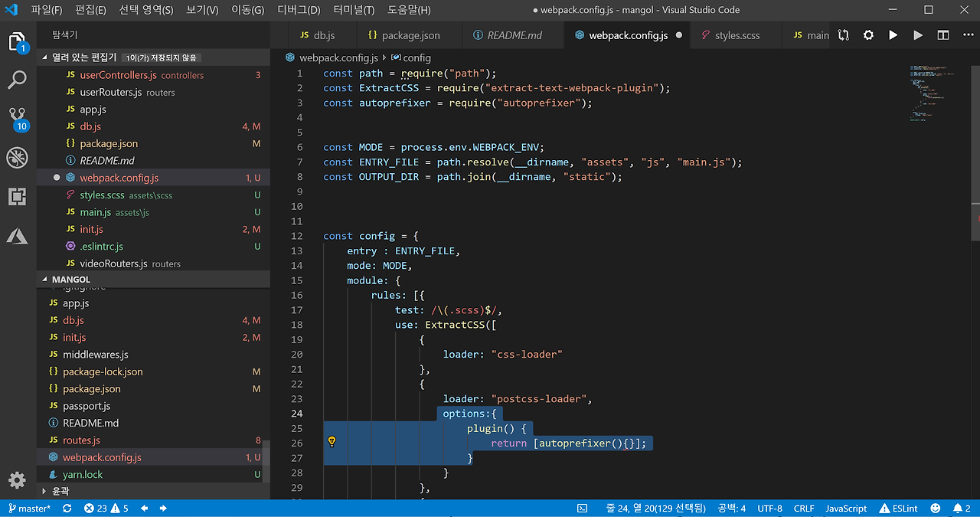This screenshot has height=517, width=980.
Task: Open notifications bell showing 2
Action: tap(962, 509)
